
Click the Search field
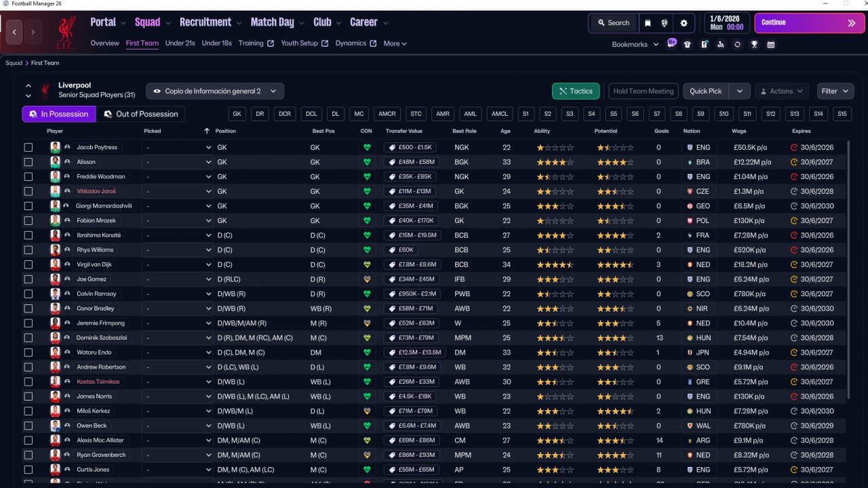[x=614, y=23]
